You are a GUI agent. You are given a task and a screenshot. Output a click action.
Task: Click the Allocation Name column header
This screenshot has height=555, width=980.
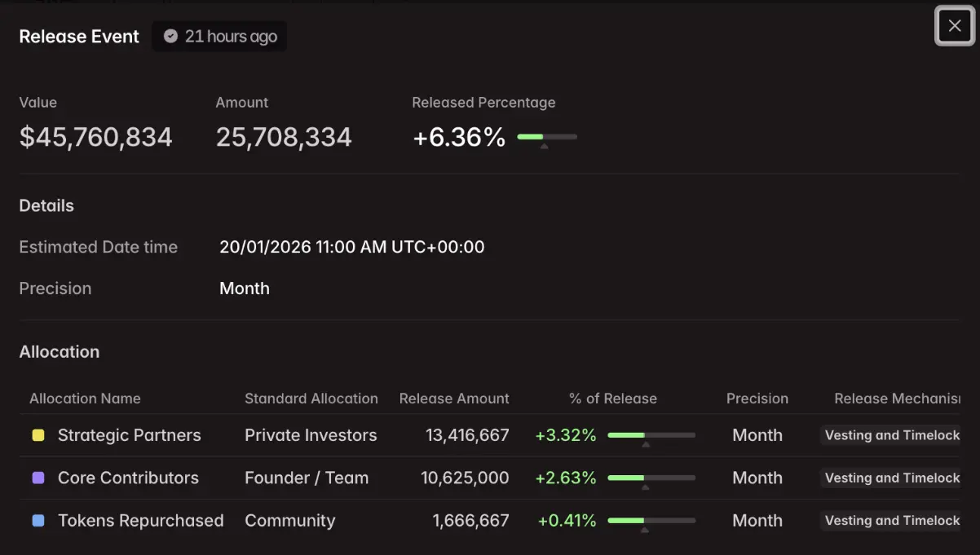tap(85, 399)
